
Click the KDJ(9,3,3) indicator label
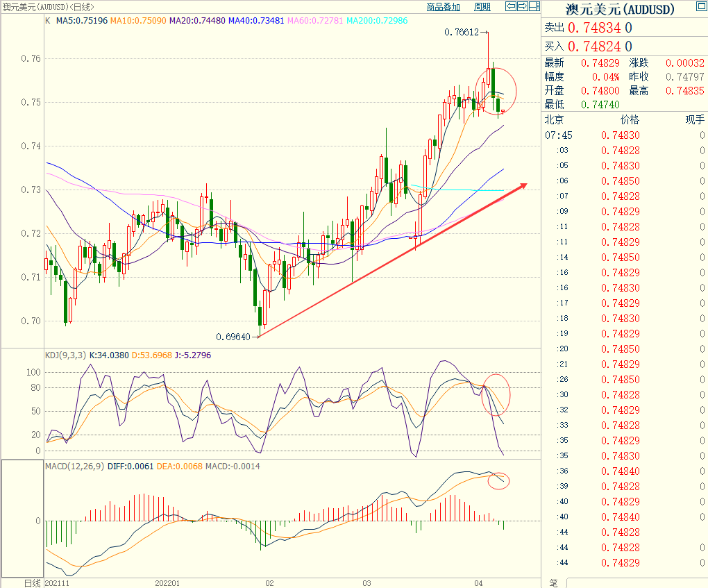pyautogui.click(x=65, y=355)
